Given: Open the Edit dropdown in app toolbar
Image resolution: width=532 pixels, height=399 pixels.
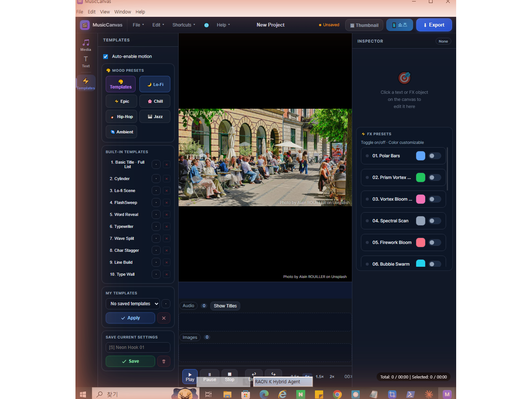Looking at the screenshot, I should [x=158, y=25].
